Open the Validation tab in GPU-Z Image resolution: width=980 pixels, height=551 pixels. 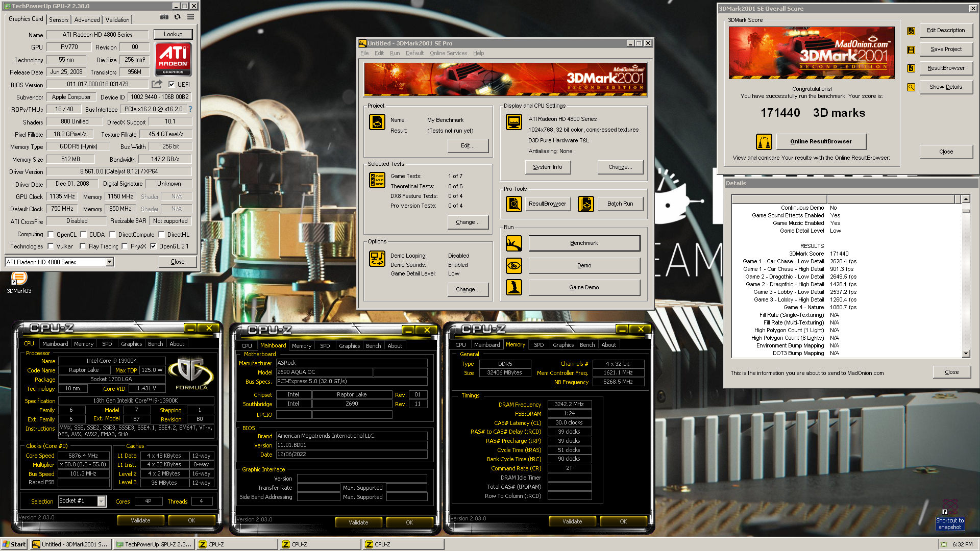[x=117, y=20]
